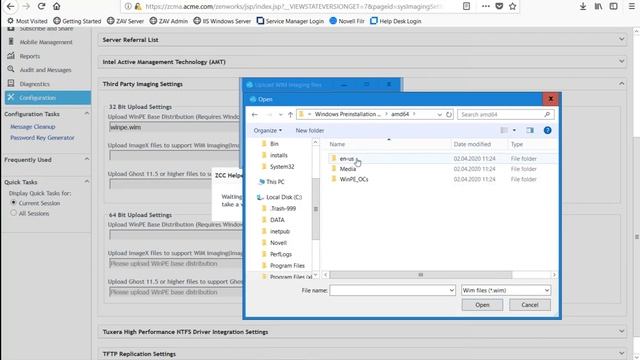Expand Server Referral List section

point(621,40)
